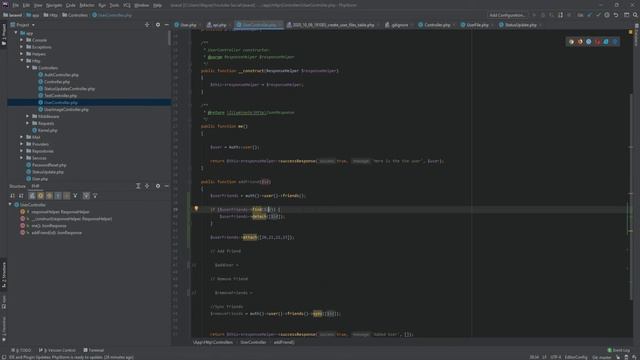Hide the Structure panel with minus icon
This screenshot has height=360, width=640.
click(167, 186)
